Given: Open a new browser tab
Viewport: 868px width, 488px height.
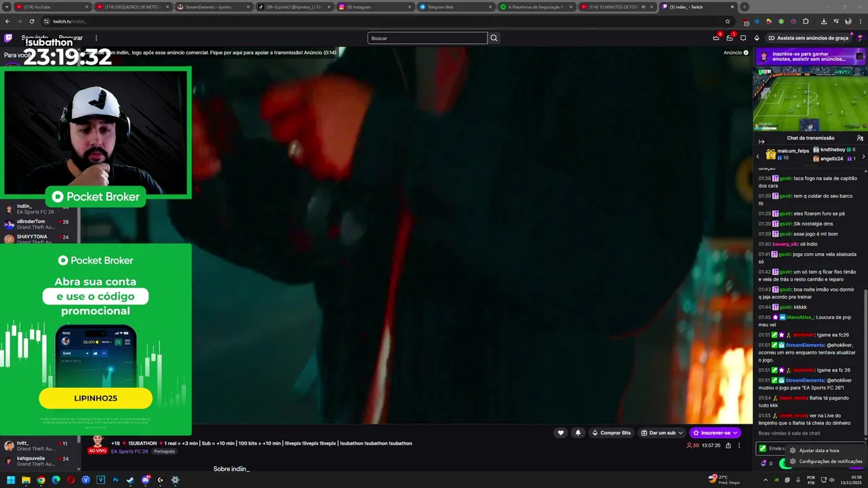Looking at the screenshot, I should point(745,7).
